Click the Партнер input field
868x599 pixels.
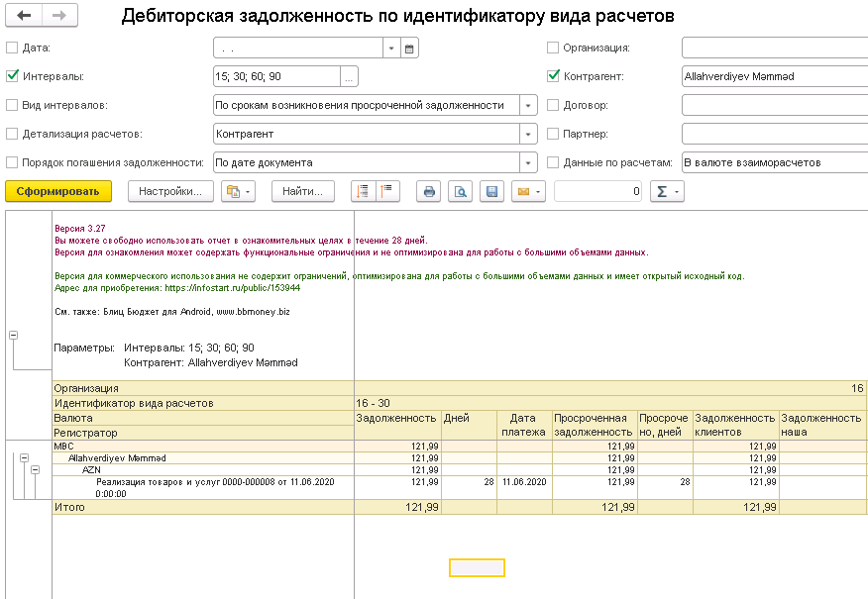[x=775, y=135]
